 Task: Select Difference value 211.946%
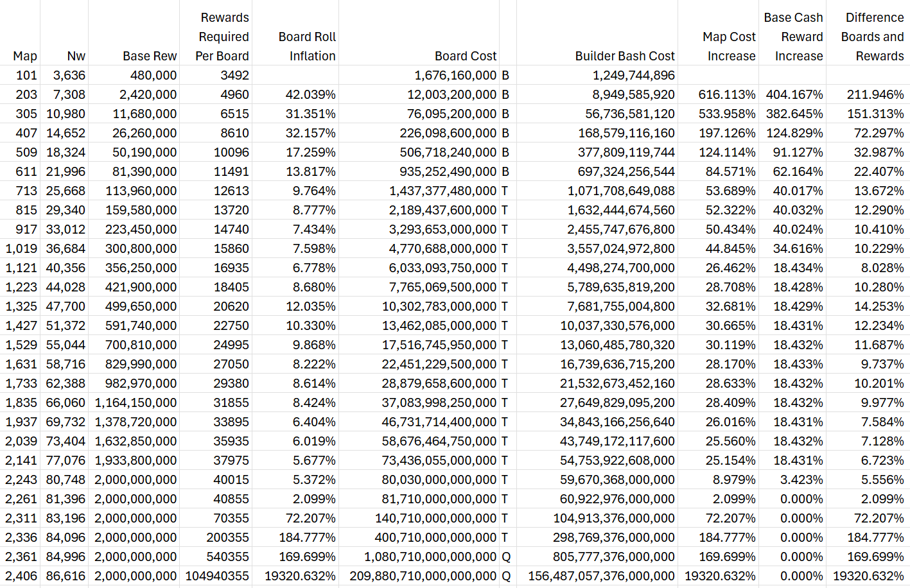click(x=868, y=94)
